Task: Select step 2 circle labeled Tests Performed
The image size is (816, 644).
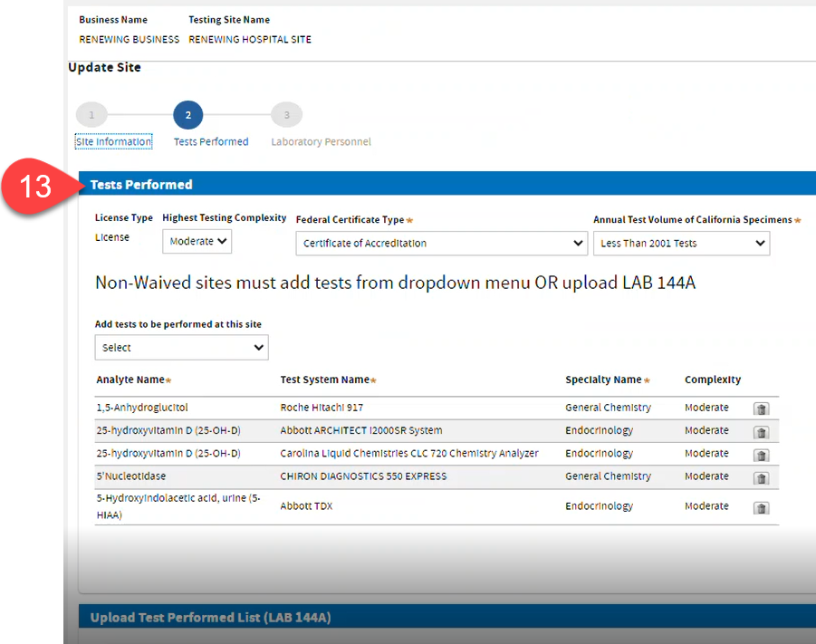Action: 187,114
